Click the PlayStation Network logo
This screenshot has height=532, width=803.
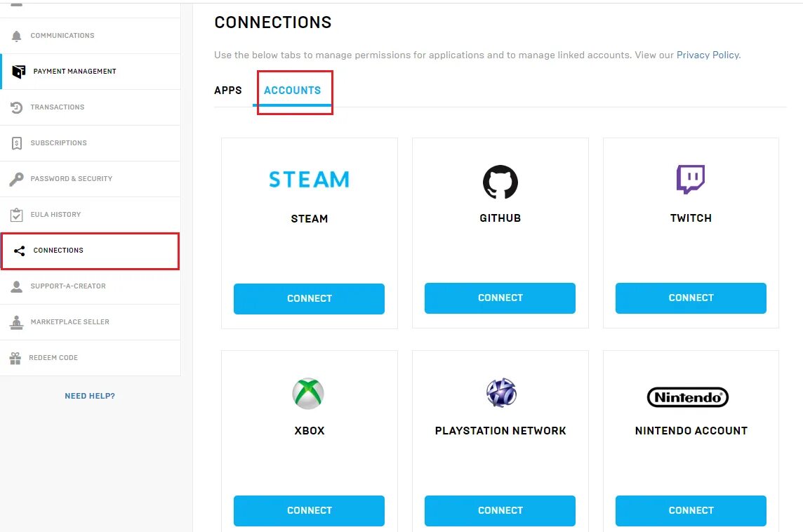[x=501, y=393]
